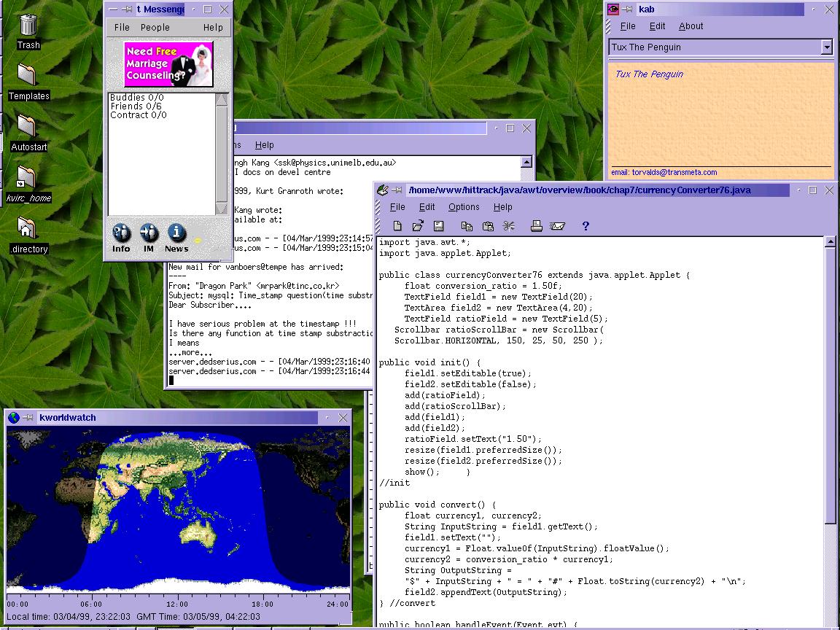Click the editor titlebar with currencyConverter76.java path

click(598, 190)
